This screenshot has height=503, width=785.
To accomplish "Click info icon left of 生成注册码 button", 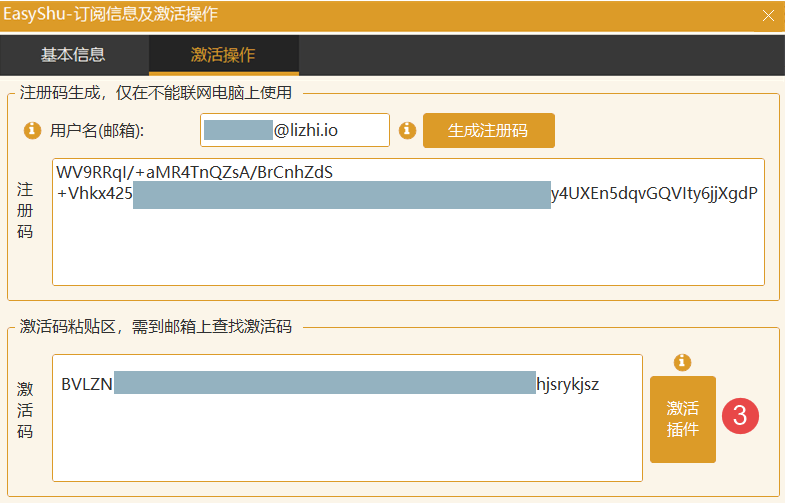I will [x=407, y=130].
